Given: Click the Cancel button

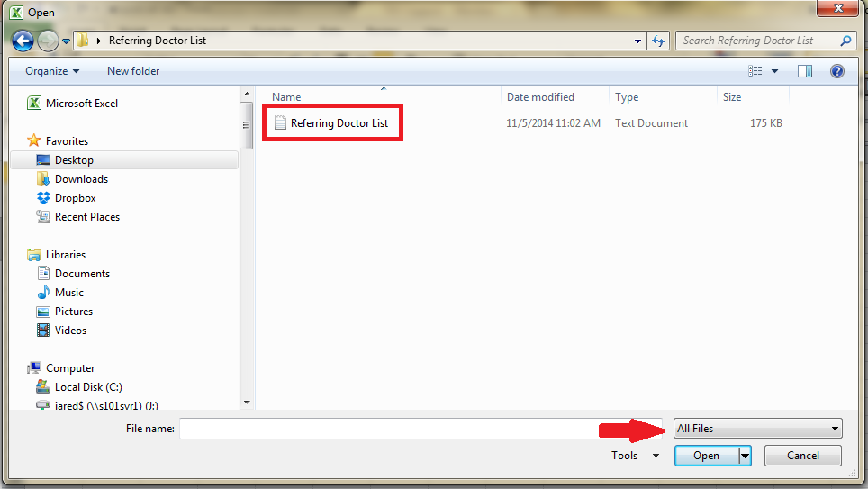Looking at the screenshot, I should click(802, 455).
